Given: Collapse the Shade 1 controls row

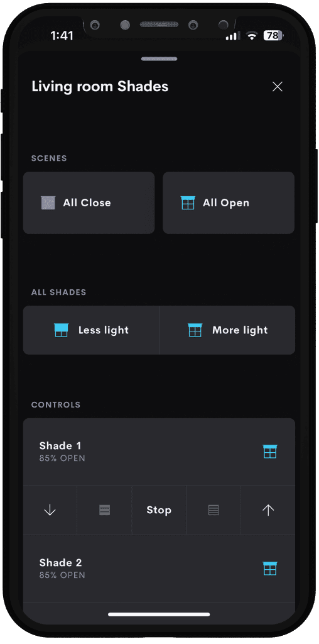Looking at the screenshot, I should click(159, 452).
